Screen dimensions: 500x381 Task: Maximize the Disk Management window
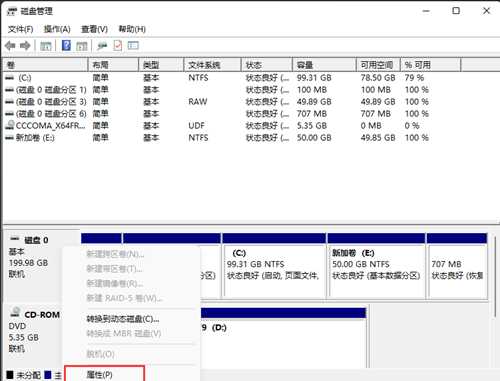tap(456, 11)
